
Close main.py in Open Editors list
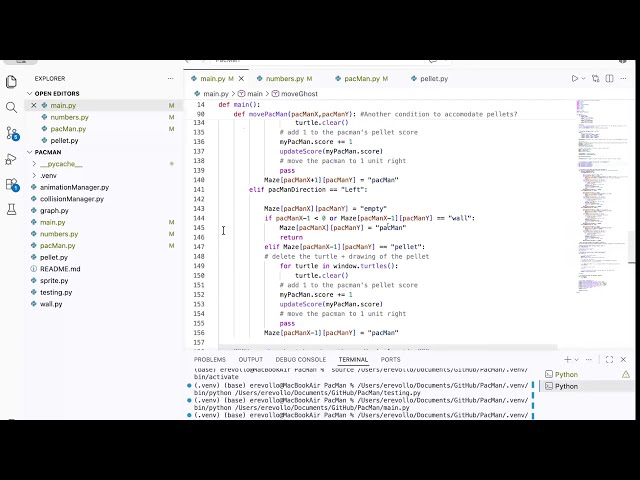(x=34, y=105)
